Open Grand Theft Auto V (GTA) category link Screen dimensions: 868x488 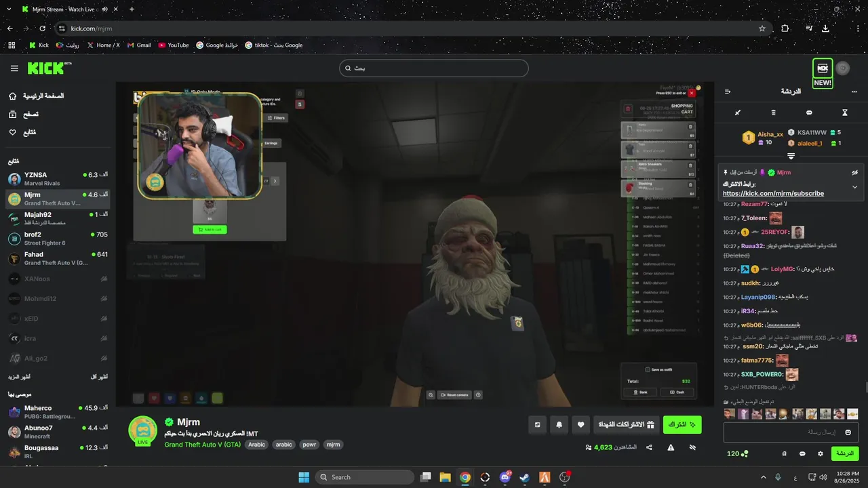pos(202,445)
